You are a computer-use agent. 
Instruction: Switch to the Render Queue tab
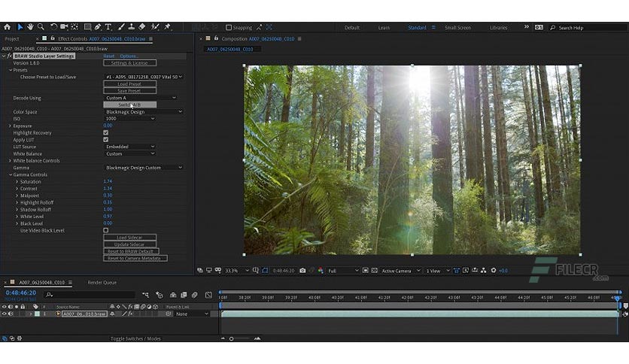click(102, 283)
